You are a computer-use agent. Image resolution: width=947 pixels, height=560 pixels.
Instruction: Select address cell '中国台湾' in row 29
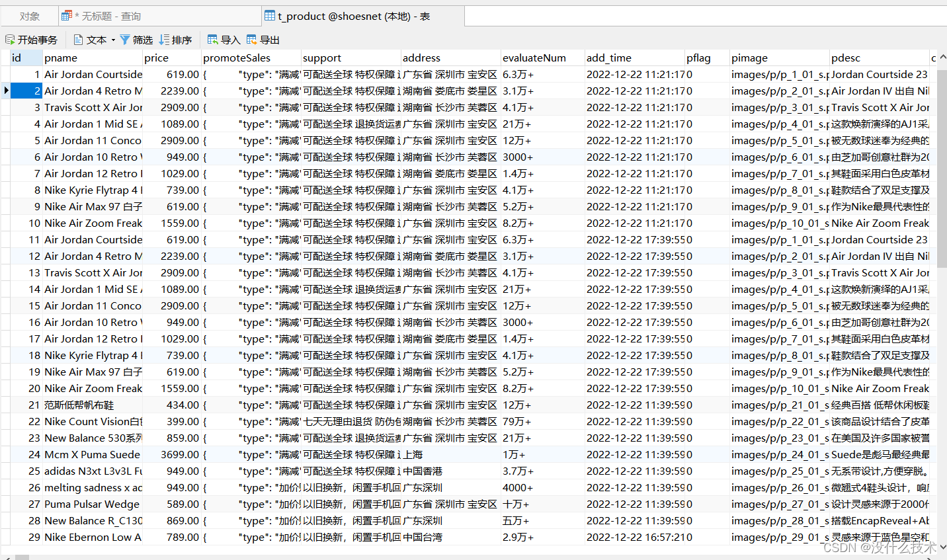451,537
